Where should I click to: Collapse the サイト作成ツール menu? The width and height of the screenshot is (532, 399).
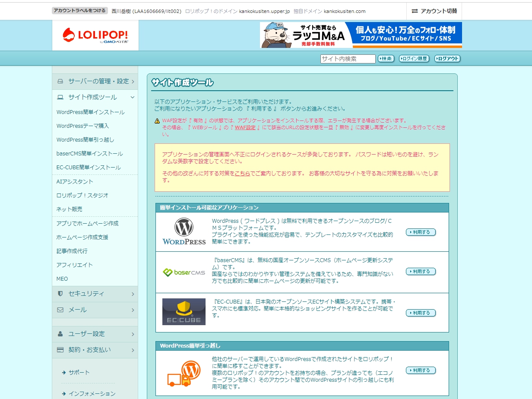coord(95,97)
